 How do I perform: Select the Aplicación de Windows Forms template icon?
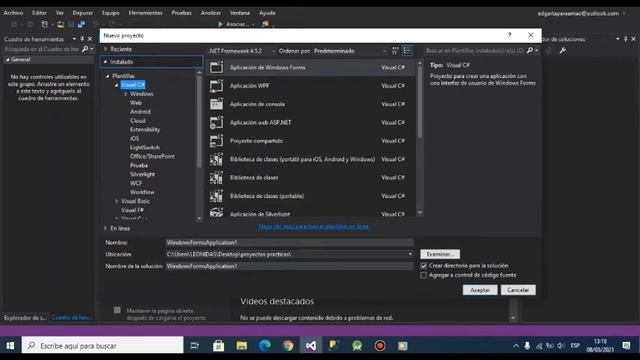tap(216, 67)
